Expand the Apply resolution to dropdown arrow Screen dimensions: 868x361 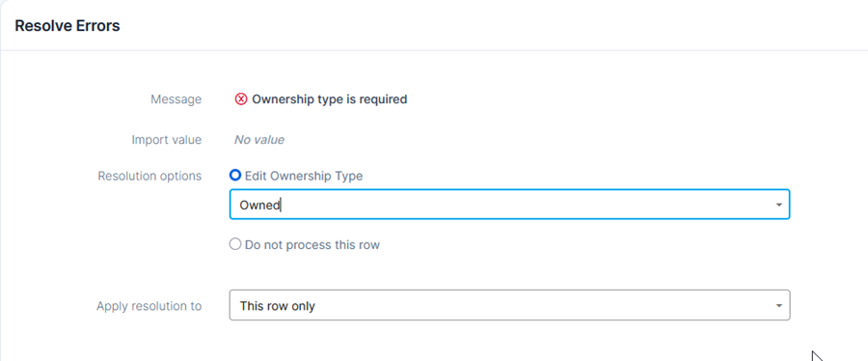tap(779, 306)
